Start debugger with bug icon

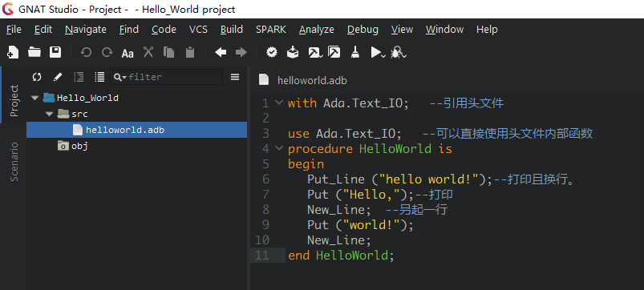pos(398,53)
